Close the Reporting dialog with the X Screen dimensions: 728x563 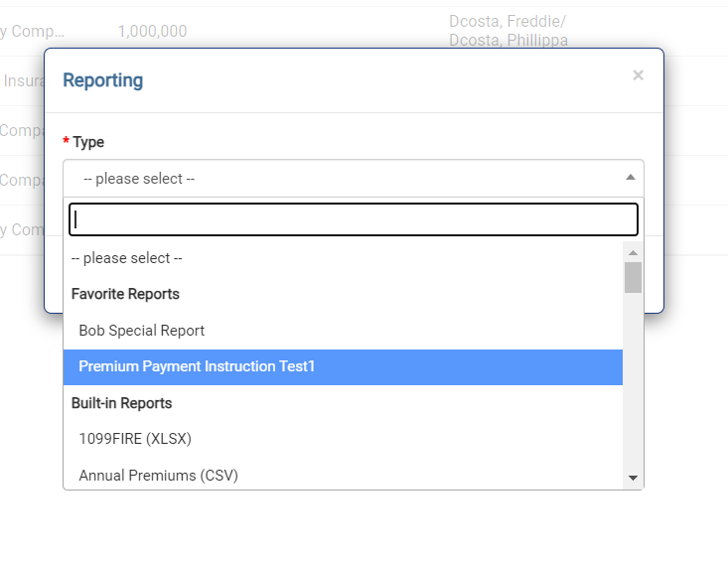638,75
